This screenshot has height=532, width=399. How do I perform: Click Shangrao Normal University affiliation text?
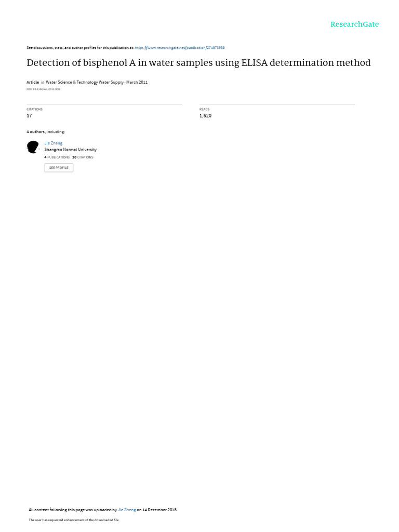tap(71, 150)
